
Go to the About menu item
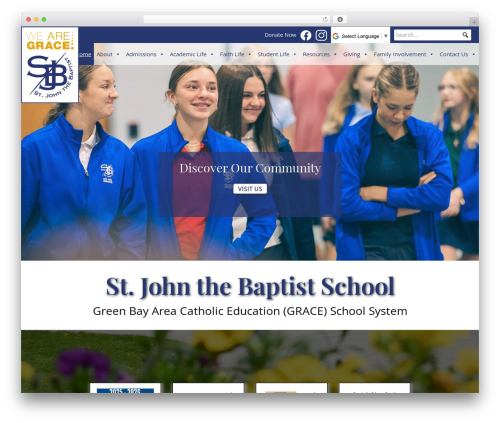click(x=104, y=54)
